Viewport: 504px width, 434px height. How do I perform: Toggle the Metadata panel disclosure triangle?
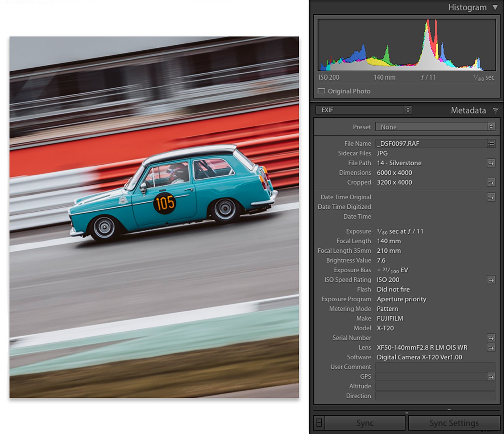coord(496,111)
